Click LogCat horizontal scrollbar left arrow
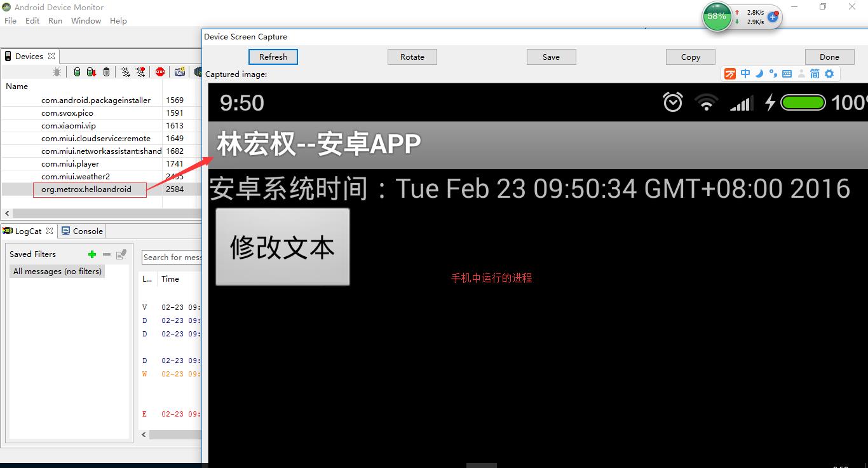Screen dimensions: 868x468 (144, 435)
